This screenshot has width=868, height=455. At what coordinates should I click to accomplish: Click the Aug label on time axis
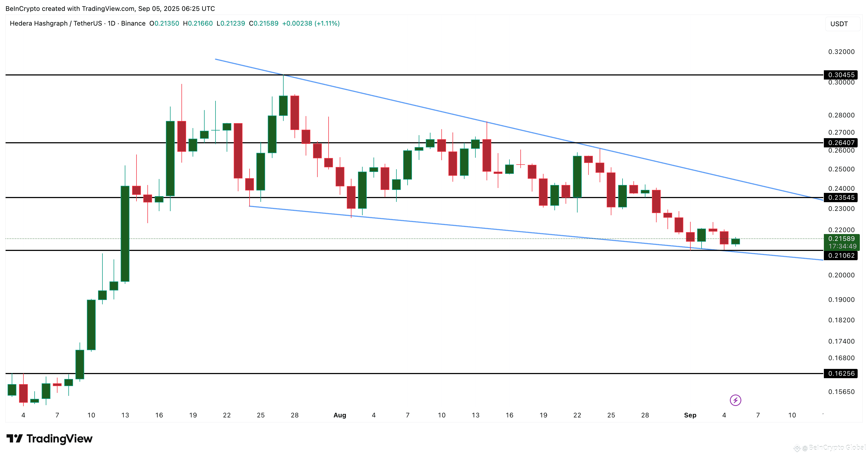pyautogui.click(x=340, y=415)
